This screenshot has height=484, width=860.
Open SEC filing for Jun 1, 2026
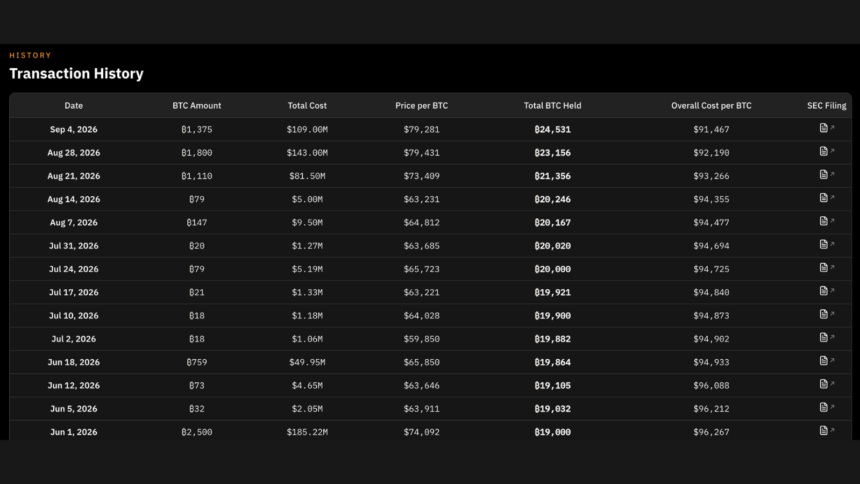click(827, 431)
